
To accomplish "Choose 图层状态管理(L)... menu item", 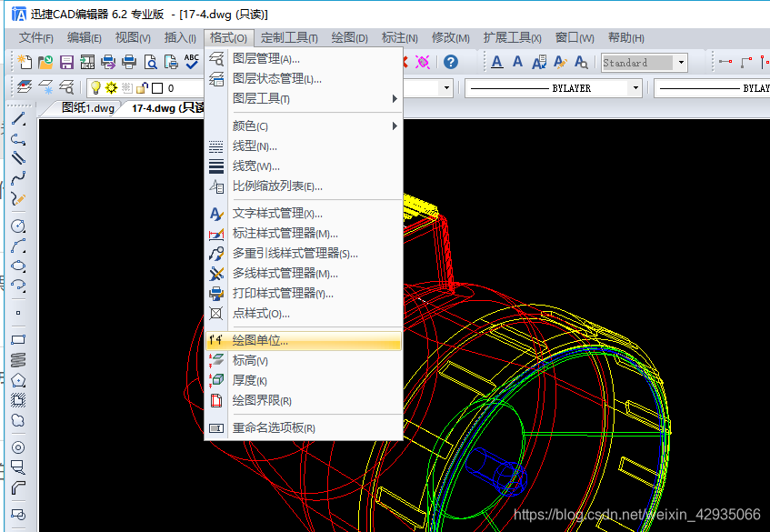I will (304, 78).
